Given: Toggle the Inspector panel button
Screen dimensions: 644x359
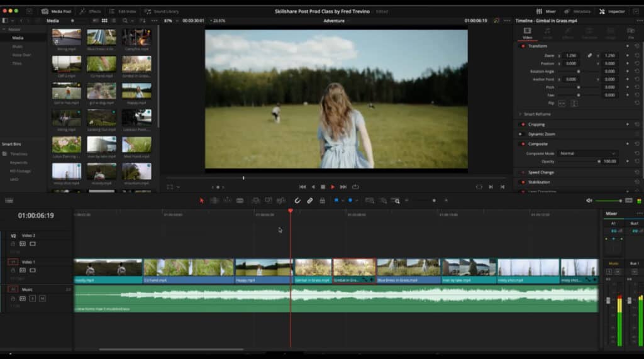Looking at the screenshot, I should pyautogui.click(x=612, y=11).
